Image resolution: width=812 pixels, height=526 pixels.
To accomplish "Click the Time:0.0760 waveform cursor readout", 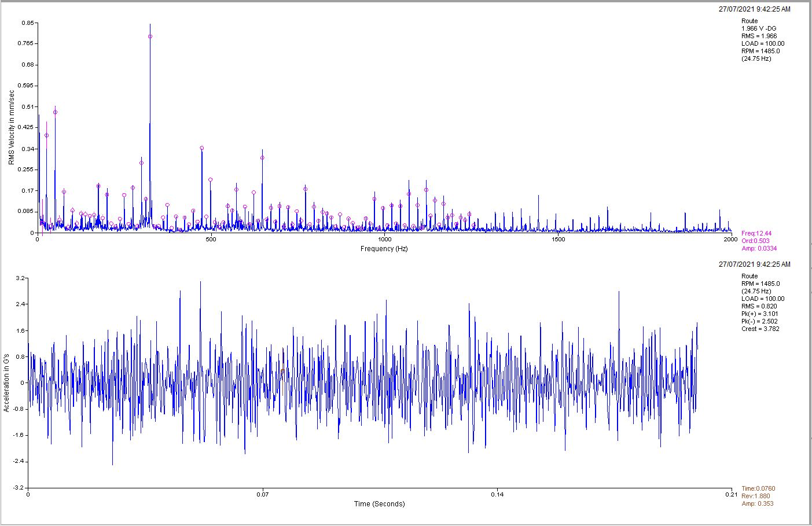I will pos(758,488).
